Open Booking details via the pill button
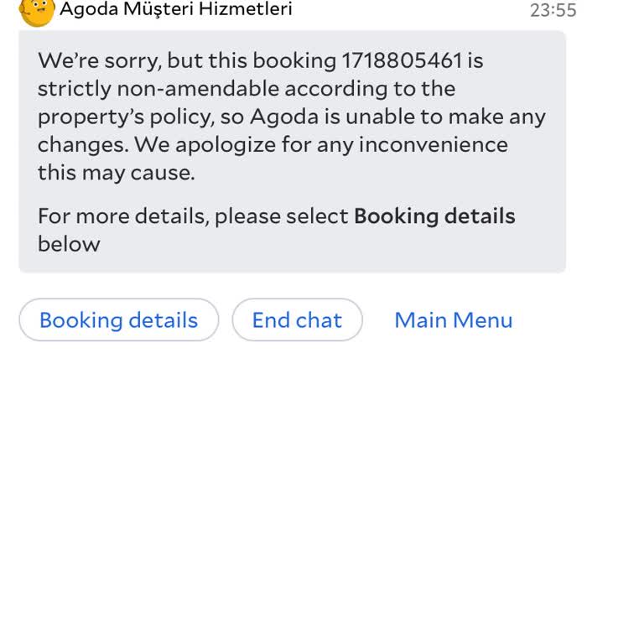The image size is (644, 644). tap(118, 320)
